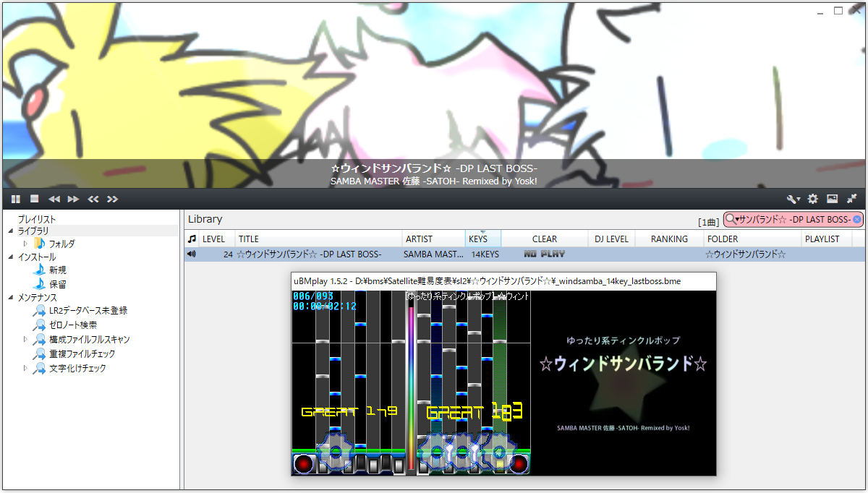
Task: Sort library by LEVEL column
Action: point(217,239)
